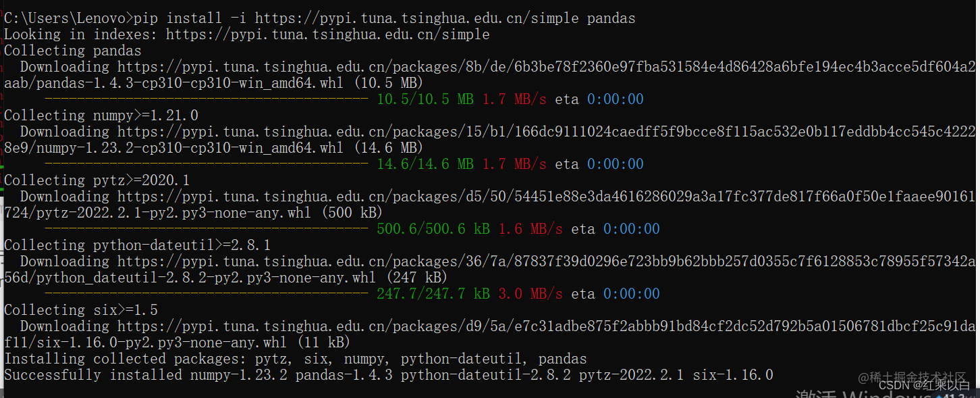Click the 'Collecting pytz>=2020.1' line

97,180
